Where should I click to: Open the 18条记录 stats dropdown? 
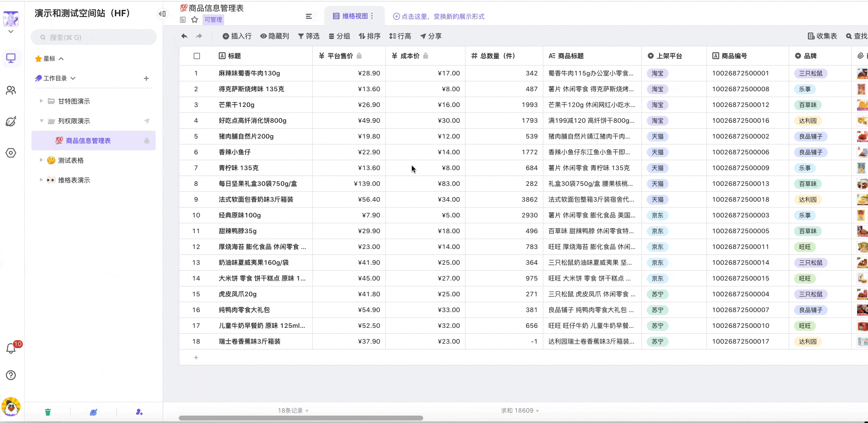(293, 411)
